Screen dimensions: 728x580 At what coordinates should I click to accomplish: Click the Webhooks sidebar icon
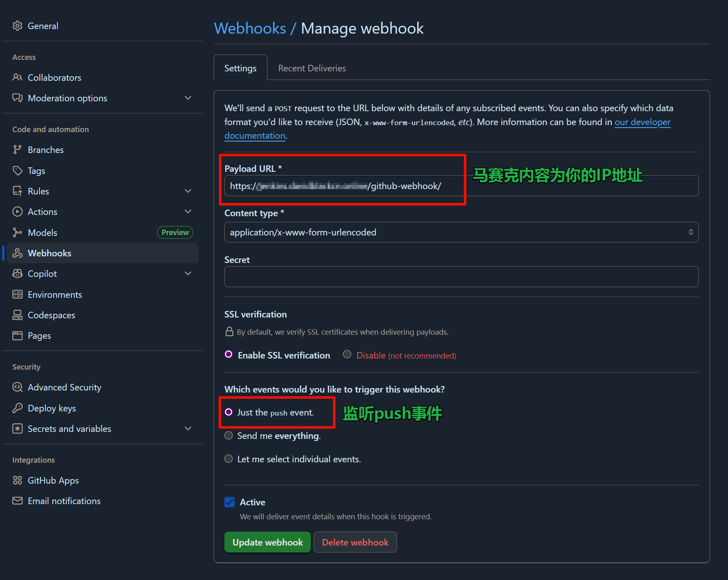coord(17,253)
